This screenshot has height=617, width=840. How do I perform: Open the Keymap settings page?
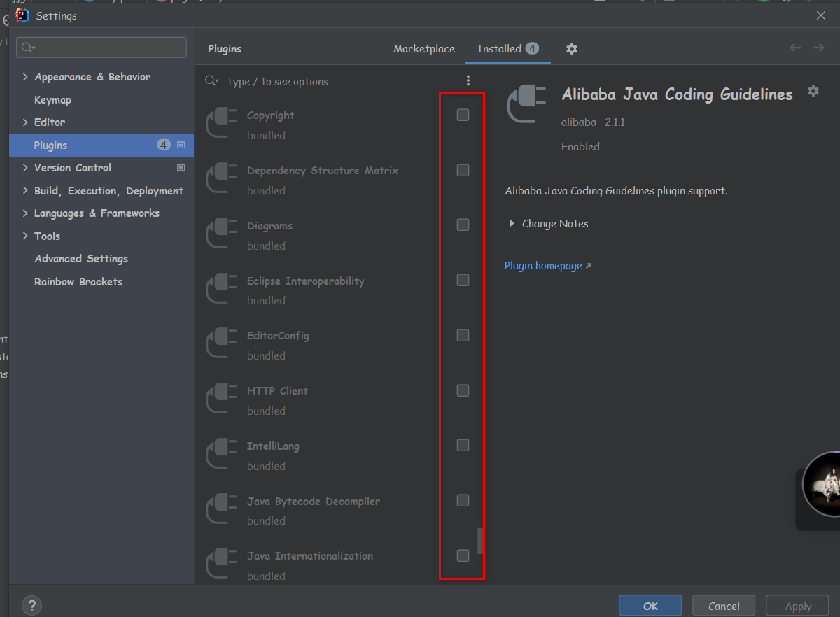pyautogui.click(x=52, y=100)
